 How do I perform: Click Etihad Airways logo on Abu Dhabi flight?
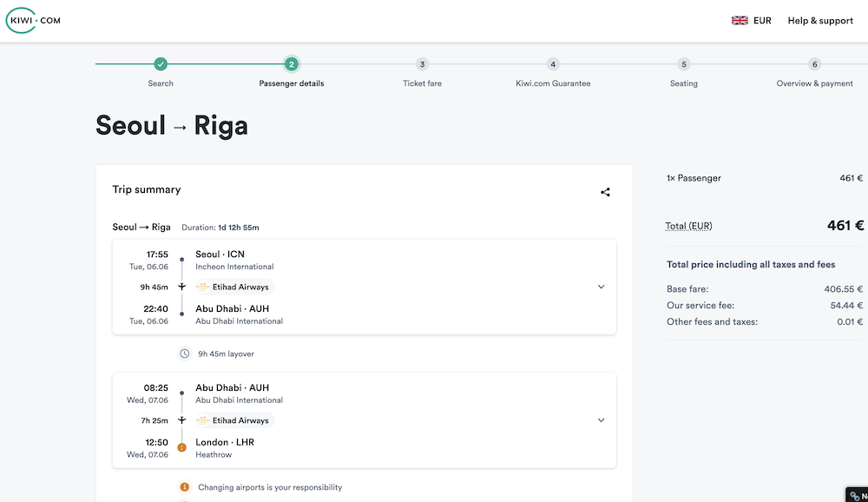[202, 421]
